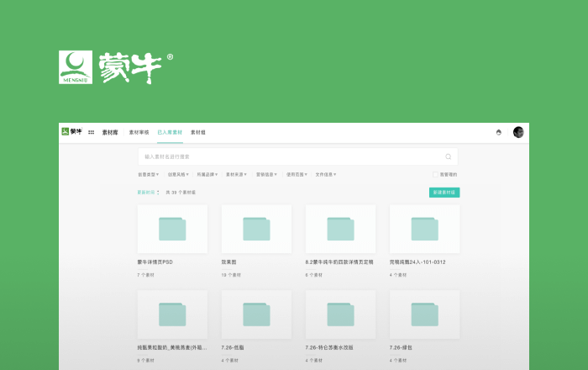Click the 7.26-特仑苏衡水改版 title text

coord(329,348)
